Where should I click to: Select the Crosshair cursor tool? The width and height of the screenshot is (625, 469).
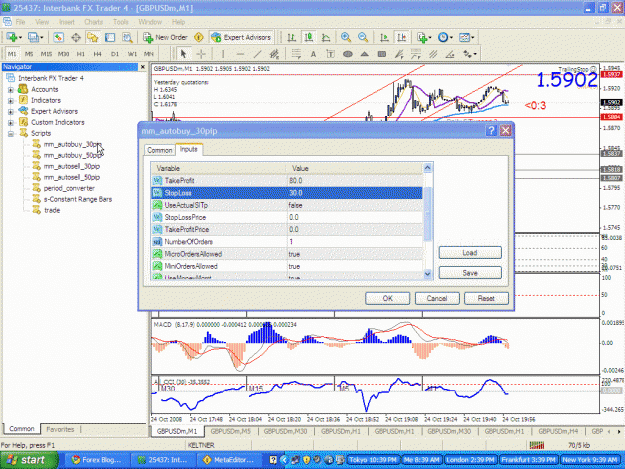(201, 54)
